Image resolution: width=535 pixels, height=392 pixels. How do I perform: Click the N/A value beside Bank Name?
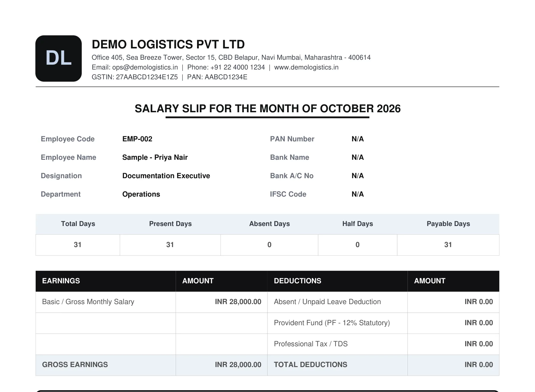pyautogui.click(x=358, y=157)
